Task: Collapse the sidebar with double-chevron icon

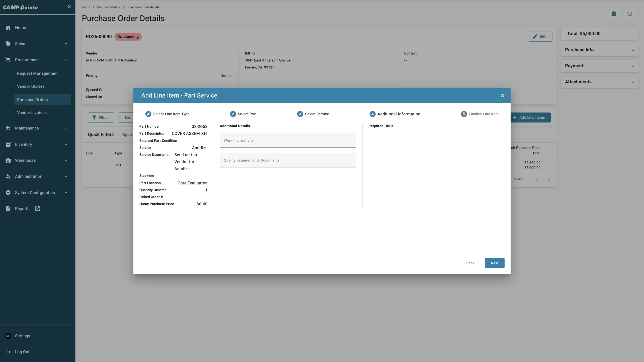Action: point(69,7)
